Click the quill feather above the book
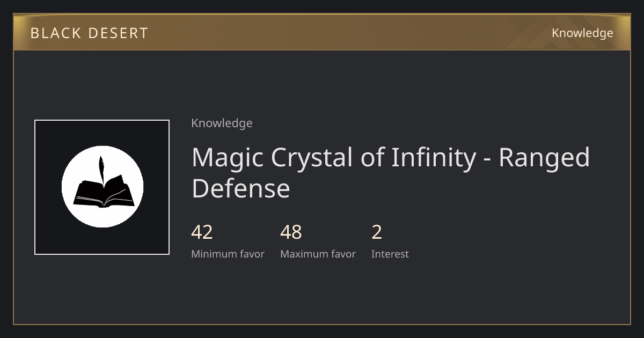Image resolution: width=644 pixels, height=338 pixels. click(x=101, y=167)
